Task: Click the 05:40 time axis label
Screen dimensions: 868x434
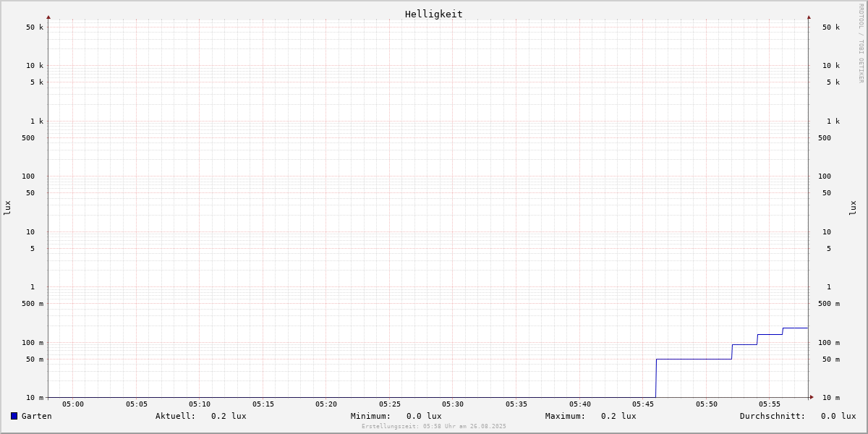Action: [x=580, y=404]
